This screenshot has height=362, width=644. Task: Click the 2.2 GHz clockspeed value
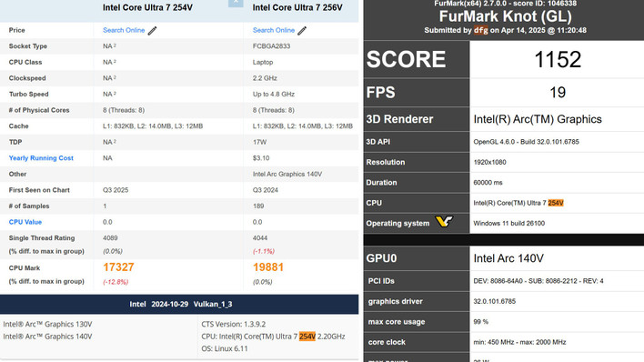pos(265,78)
